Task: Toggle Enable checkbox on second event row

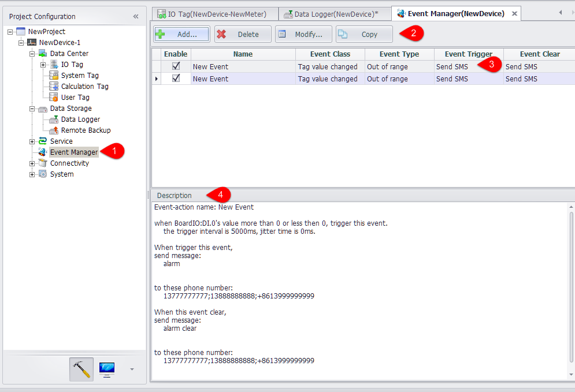Action: (x=176, y=79)
